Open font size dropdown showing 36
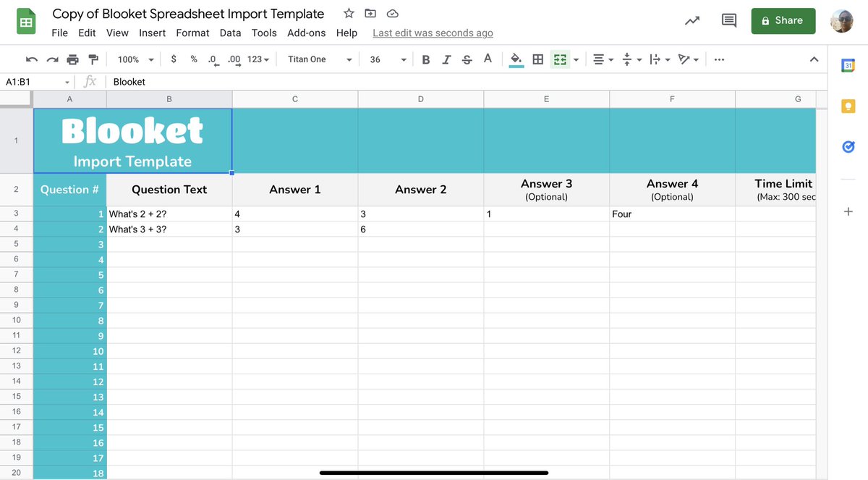 (x=388, y=59)
